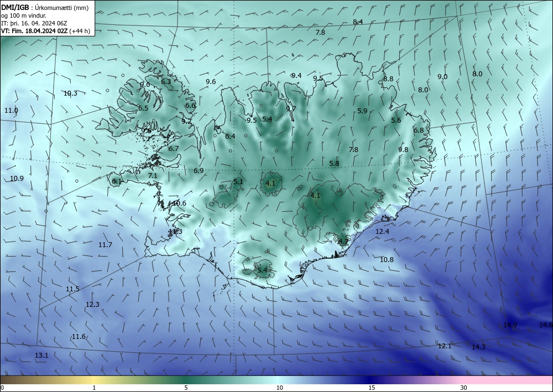Image resolution: width=553 pixels, height=392 pixels.
Task: Click the 8.4 value on the map
Action: click(x=358, y=22)
